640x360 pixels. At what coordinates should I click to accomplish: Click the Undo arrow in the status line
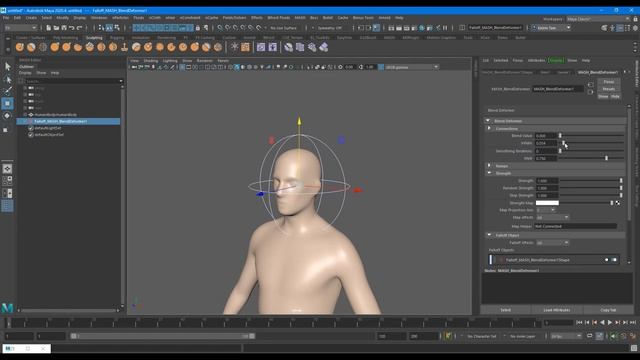pyautogui.click(x=72, y=28)
